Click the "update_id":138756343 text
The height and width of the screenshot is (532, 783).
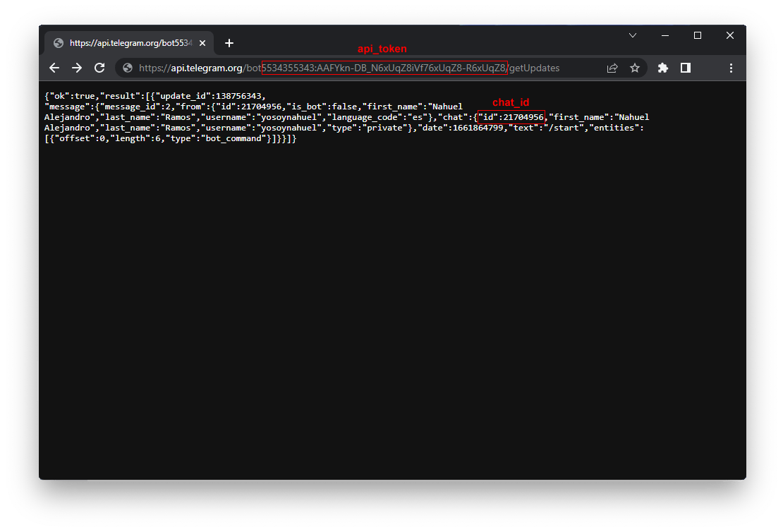coord(208,96)
